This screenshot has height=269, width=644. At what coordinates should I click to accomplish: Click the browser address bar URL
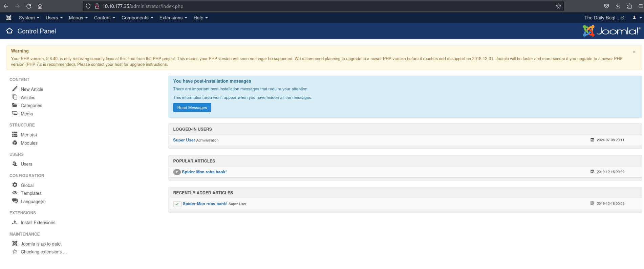pos(143,6)
